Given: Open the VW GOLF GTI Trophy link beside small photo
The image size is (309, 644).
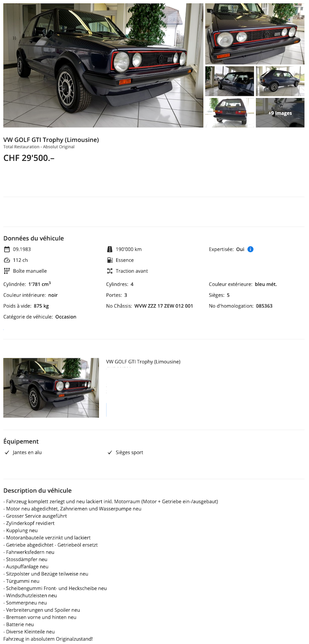Looking at the screenshot, I should click(143, 362).
